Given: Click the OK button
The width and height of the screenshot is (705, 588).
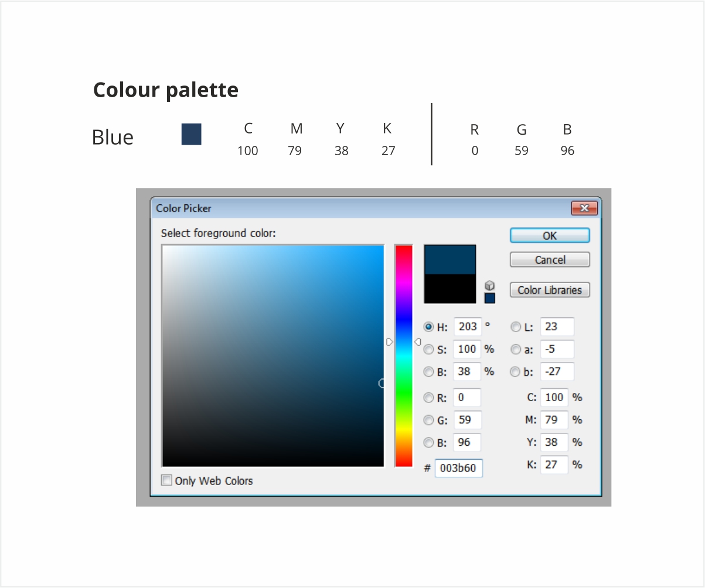Looking at the screenshot, I should pyautogui.click(x=550, y=235).
